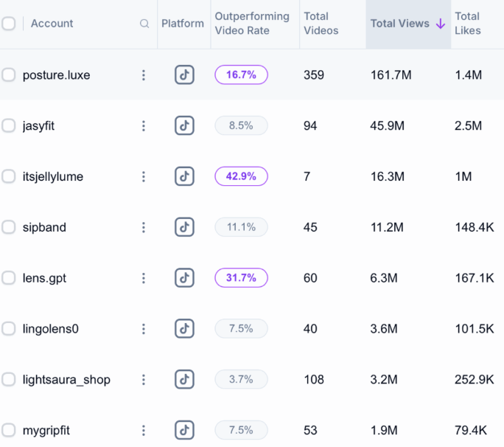Toggle the select-all checkbox in header
This screenshot has height=447, width=504.
[x=8, y=24]
